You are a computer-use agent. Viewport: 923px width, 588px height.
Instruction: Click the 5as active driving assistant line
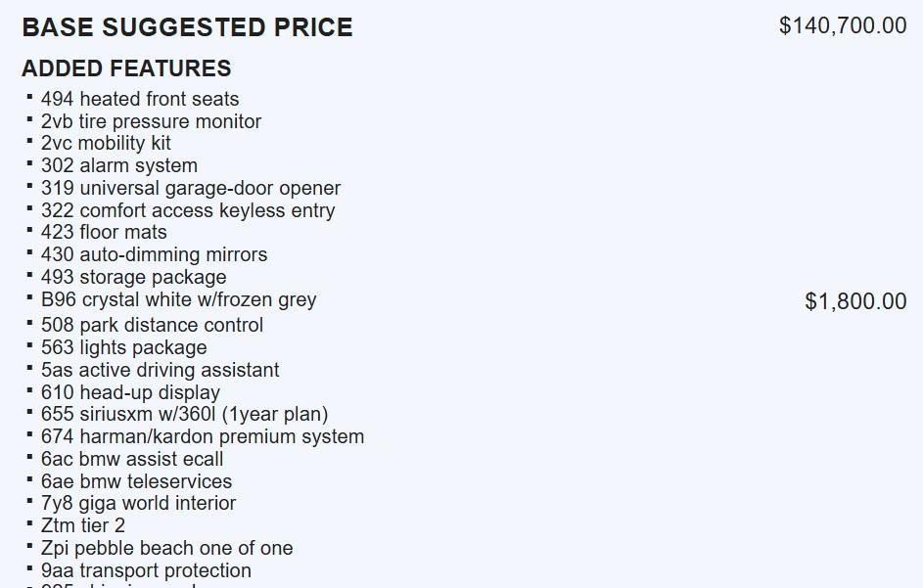pos(161,370)
